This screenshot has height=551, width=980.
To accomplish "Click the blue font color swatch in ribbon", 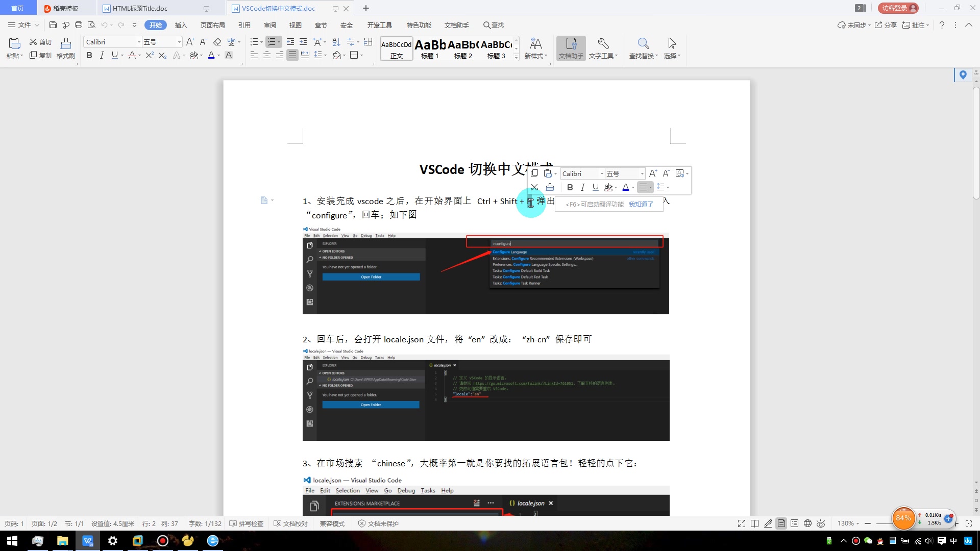I will pyautogui.click(x=211, y=55).
